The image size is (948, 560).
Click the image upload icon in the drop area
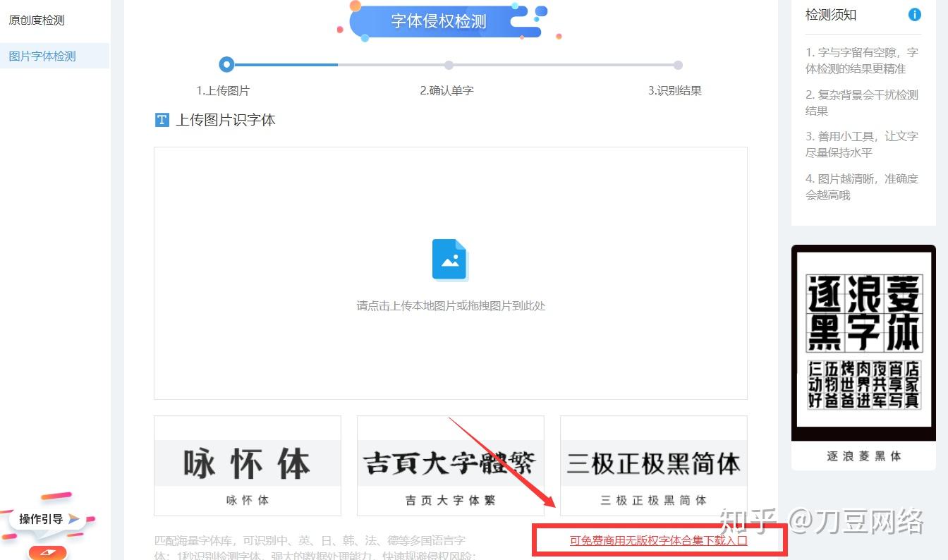[449, 260]
